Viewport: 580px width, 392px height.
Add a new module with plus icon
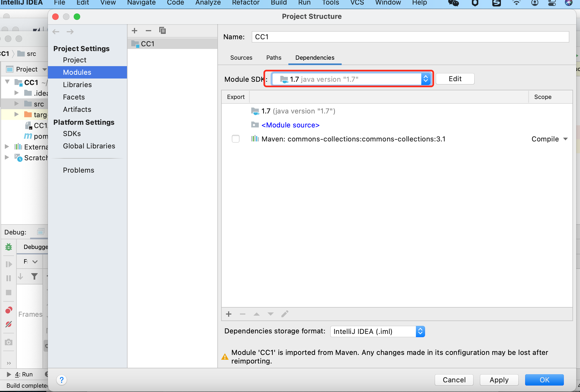point(135,31)
